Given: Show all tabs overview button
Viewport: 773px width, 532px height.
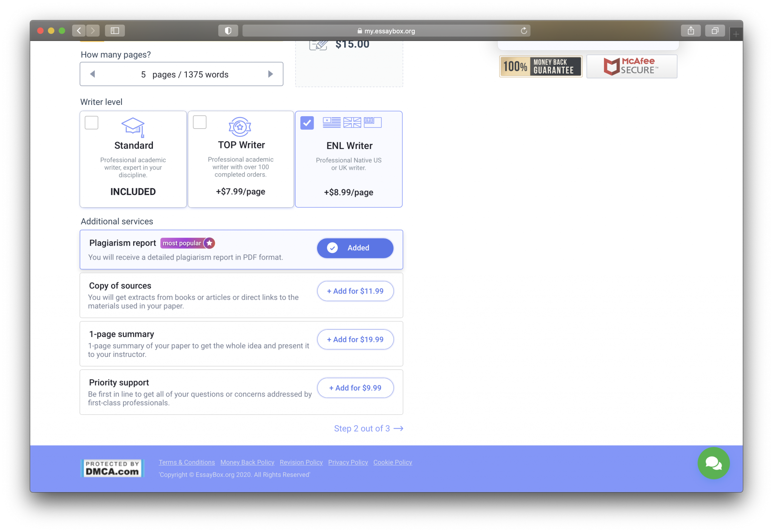Looking at the screenshot, I should click(715, 31).
